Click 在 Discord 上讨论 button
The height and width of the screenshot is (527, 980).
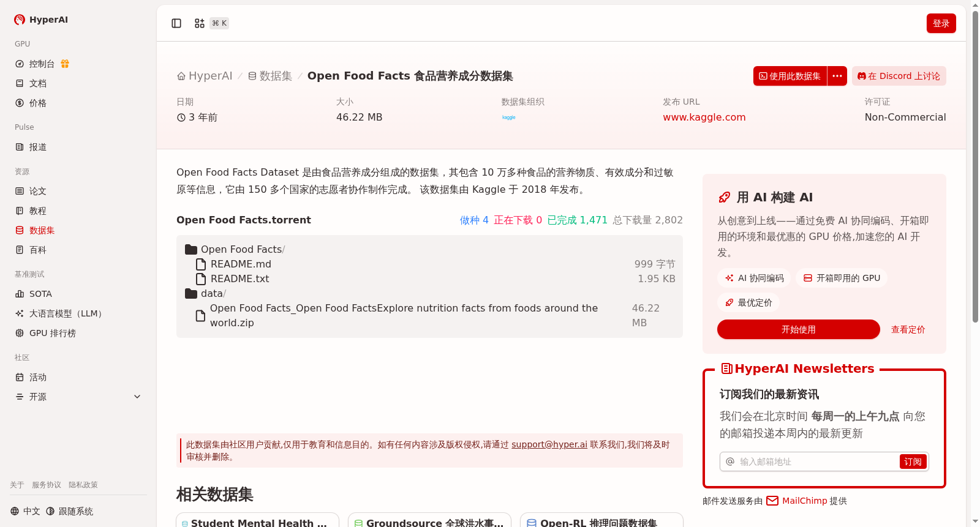(x=899, y=76)
